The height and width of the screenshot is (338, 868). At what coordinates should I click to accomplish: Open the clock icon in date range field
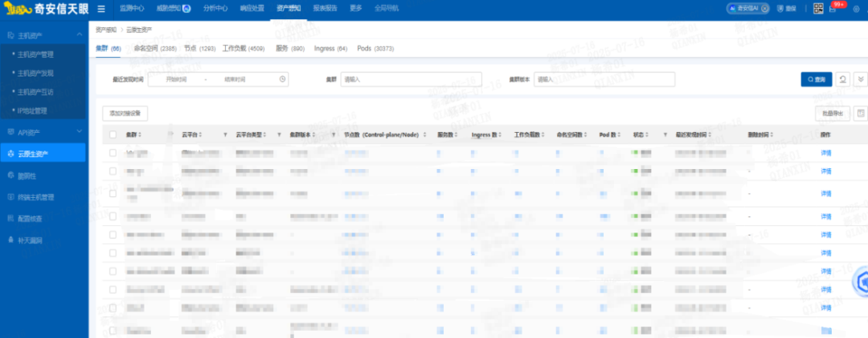coord(282,79)
